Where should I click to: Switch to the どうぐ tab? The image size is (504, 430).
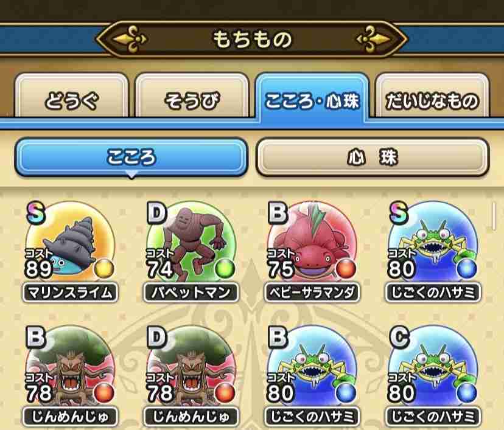pyautogui.click(x=71, y=96)
